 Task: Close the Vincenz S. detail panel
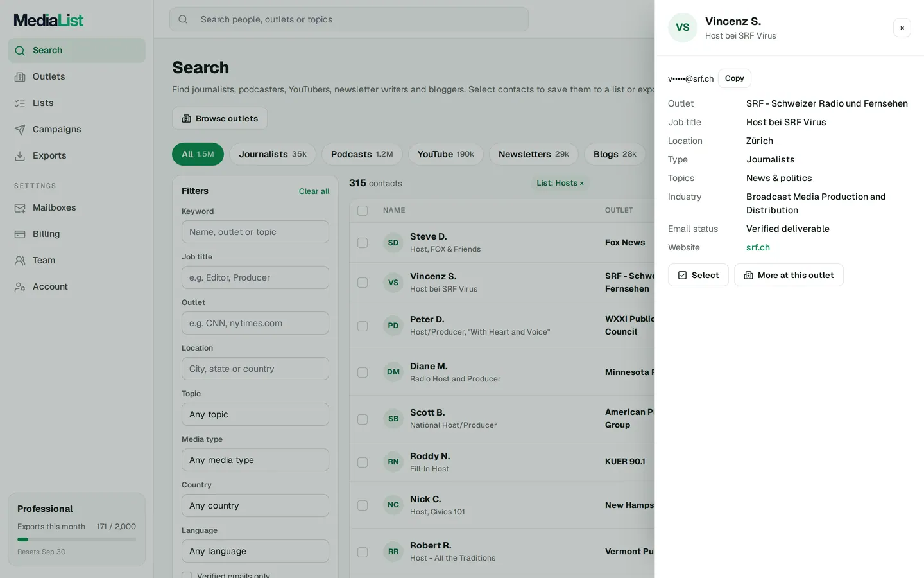tap(902, 28)
